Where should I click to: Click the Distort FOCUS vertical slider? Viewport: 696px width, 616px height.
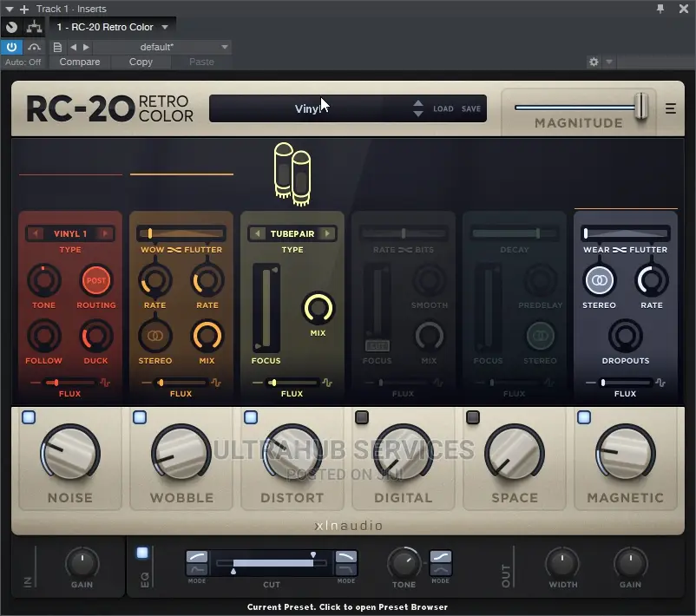[266, 307]
